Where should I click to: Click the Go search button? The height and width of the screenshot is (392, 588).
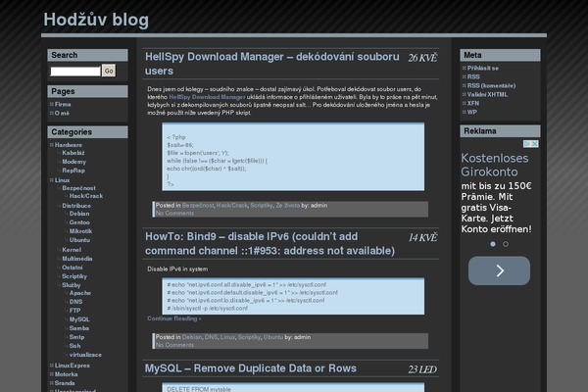tap(109, 71)
